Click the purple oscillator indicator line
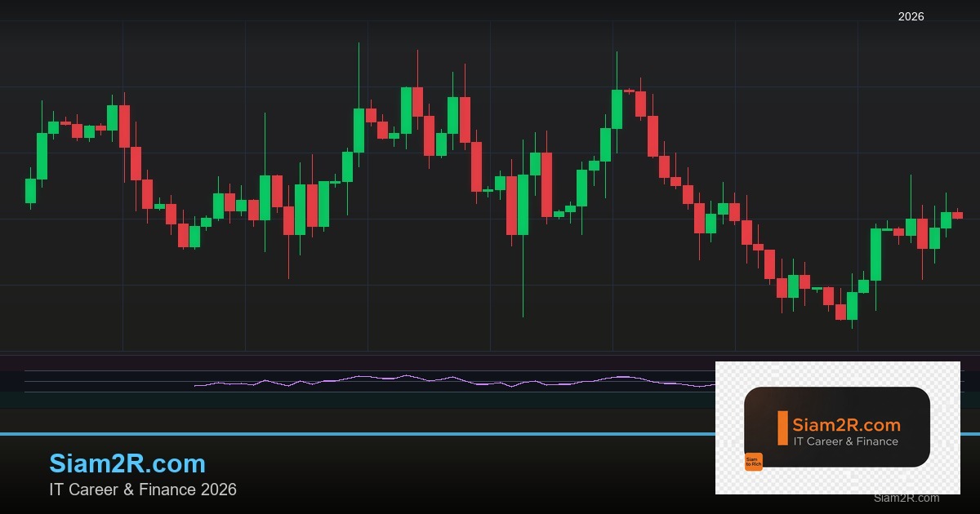 [408, 378]
